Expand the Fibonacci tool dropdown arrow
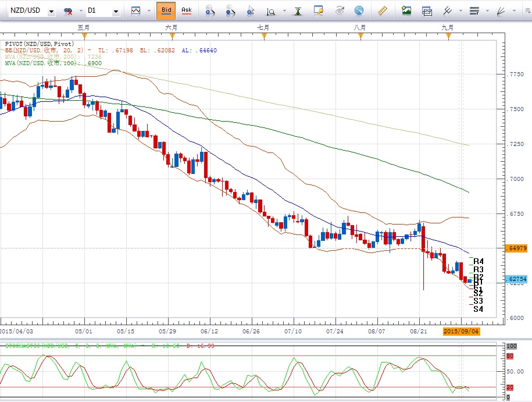 [x=488, y=11]
